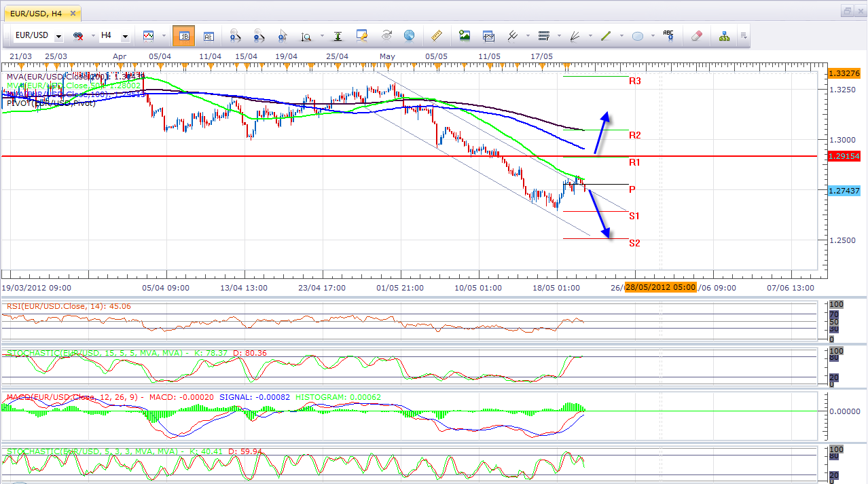Click the red 1.29154 price label
This screenshot has width=868, height=484.
click(x=845, y=156)
